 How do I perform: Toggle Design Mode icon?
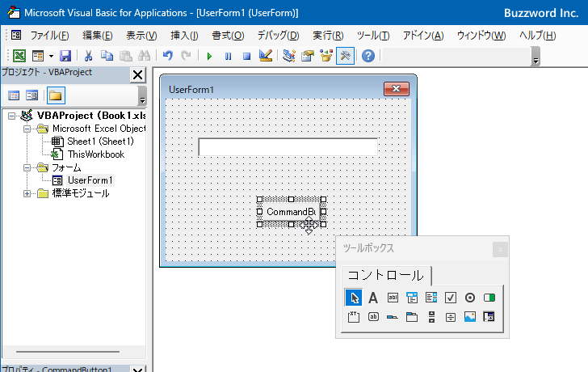(x=266, y=56)
